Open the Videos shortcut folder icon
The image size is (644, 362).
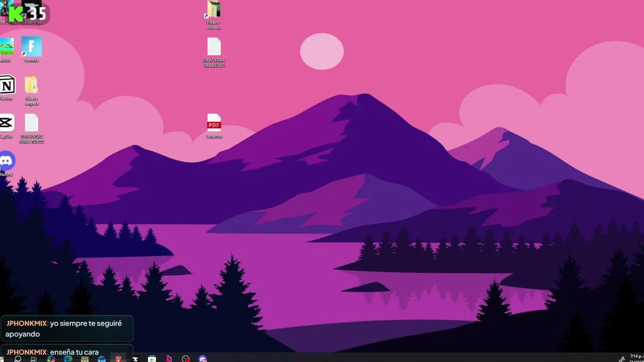click(214, 15)
